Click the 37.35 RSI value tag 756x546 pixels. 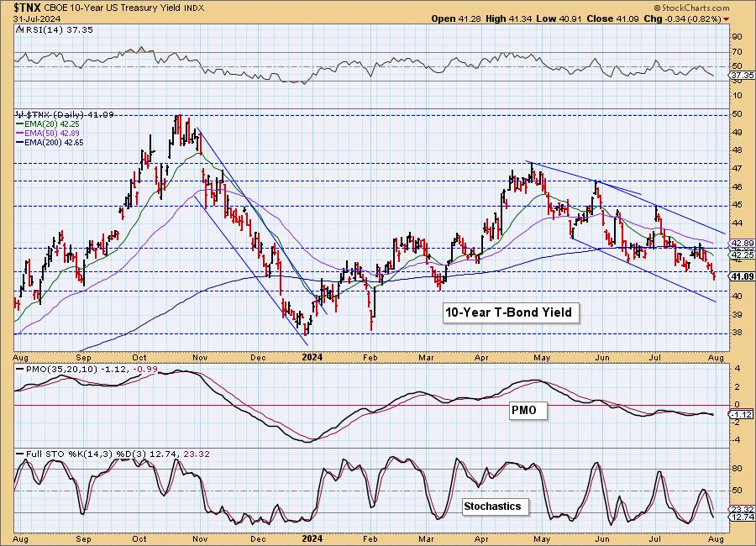(x=742, y=76)
